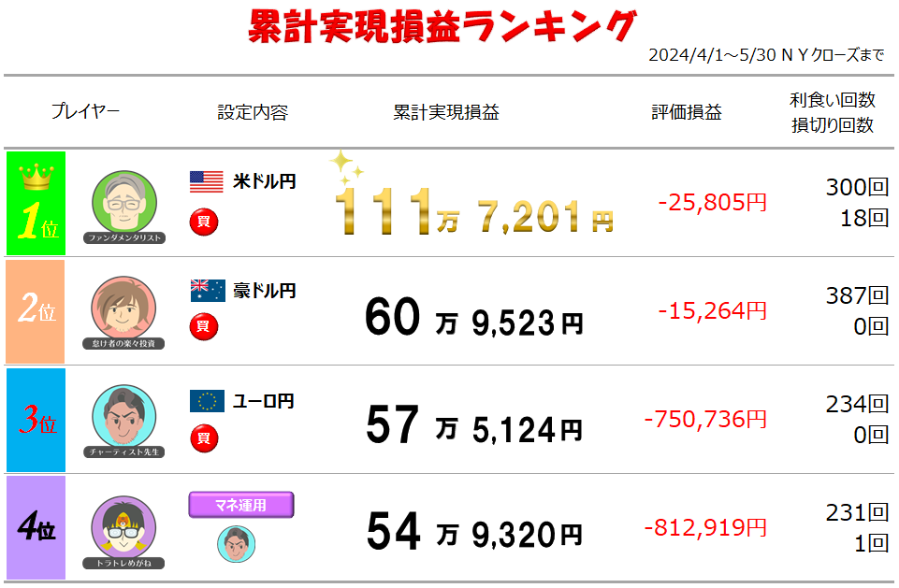899x588 pixels.
Task: Click the Australian flag beside 豪ドル円
Action: [x=208, y=291]
